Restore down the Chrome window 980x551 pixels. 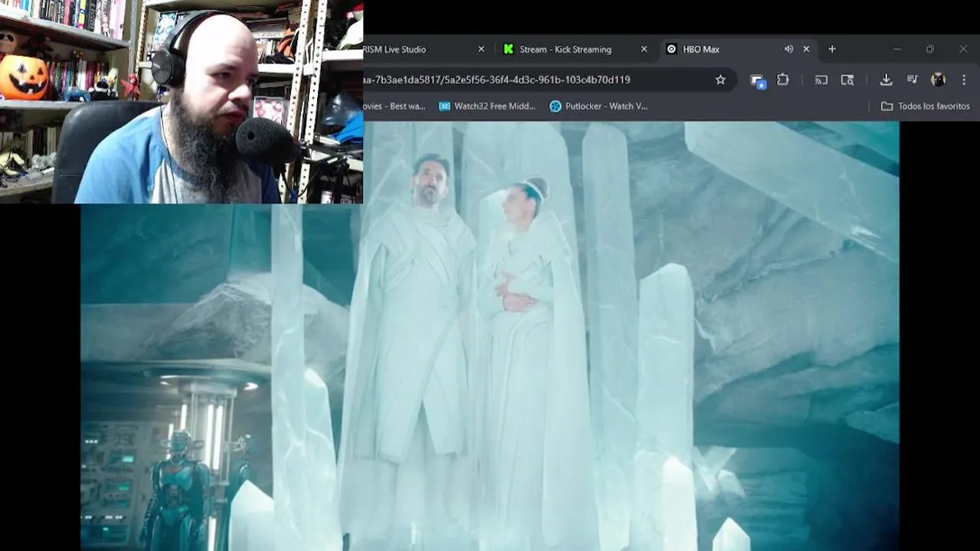(930, 49)
